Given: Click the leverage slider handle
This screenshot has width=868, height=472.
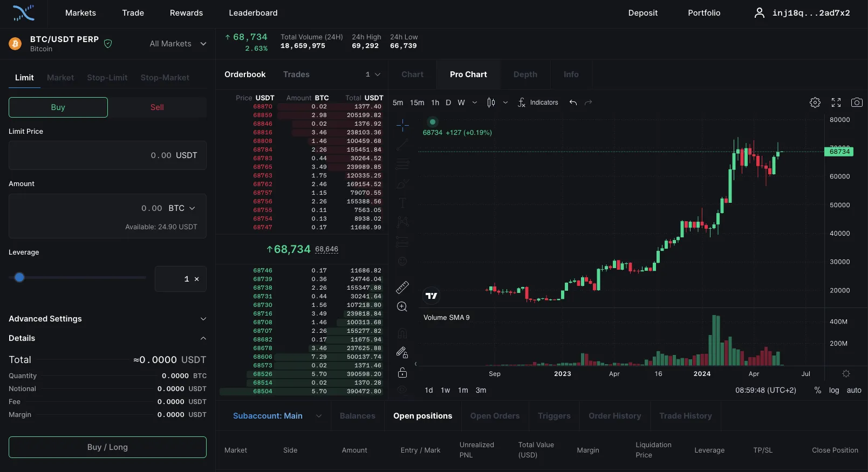Looking at the screenshot, I should pos(19,278).
